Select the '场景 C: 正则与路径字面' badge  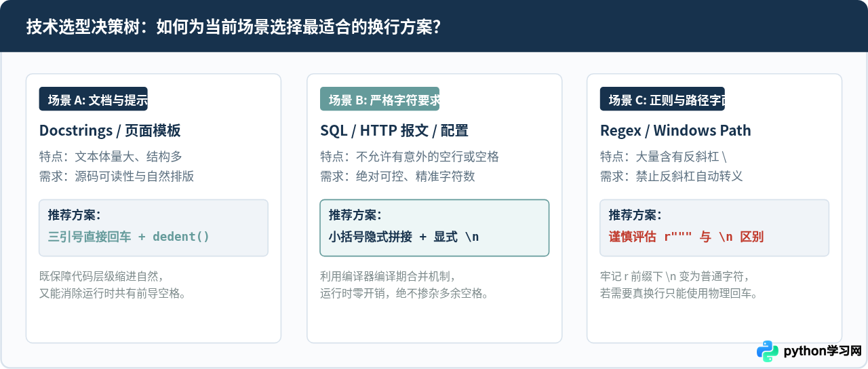(x=663, y=100)
